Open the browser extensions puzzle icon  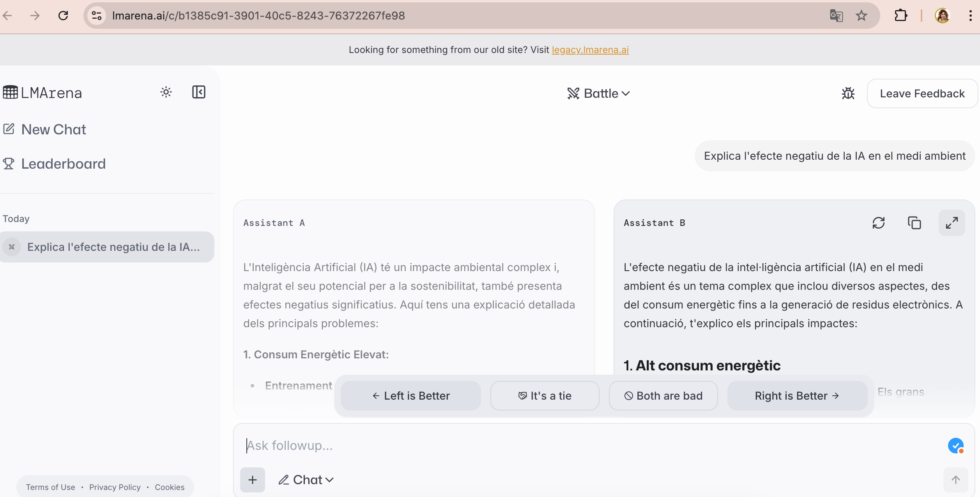pyautogui.click(x=900, y=16)
